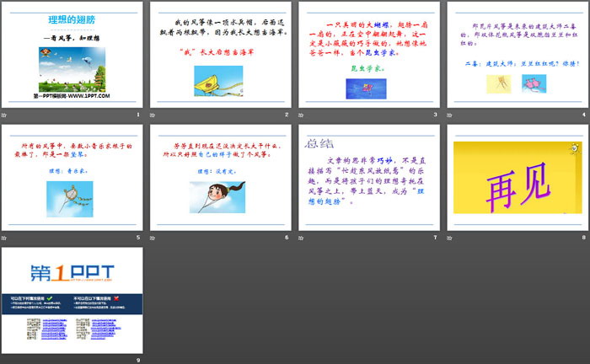This screenshot has height=364, width=590.
Task: Click the animation star icon under slide 2
Action: (153, 115)
